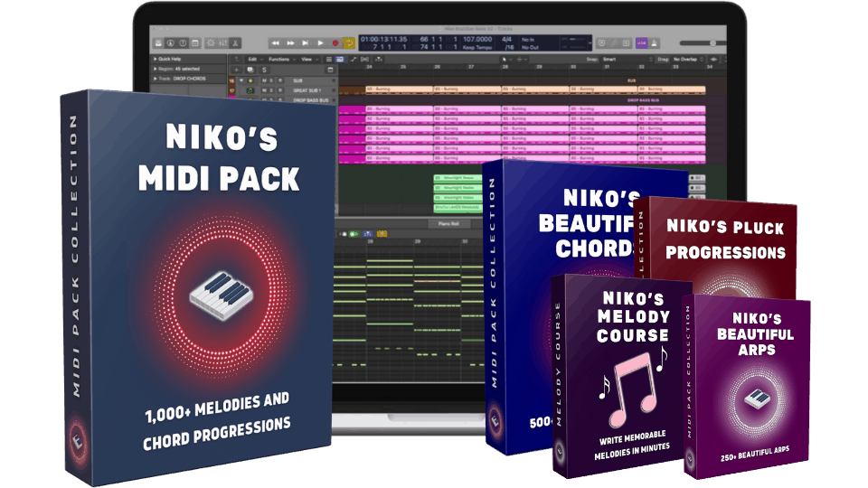Click the Add Track plus button
Viewport: 868px width, 488px height.
236,70
